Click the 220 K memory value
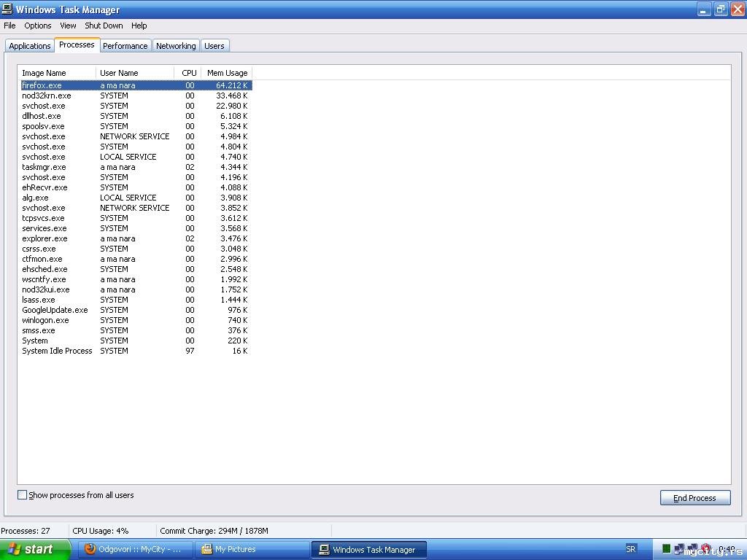Viewport: 747px width, 560px height. [x=237, y=341]
